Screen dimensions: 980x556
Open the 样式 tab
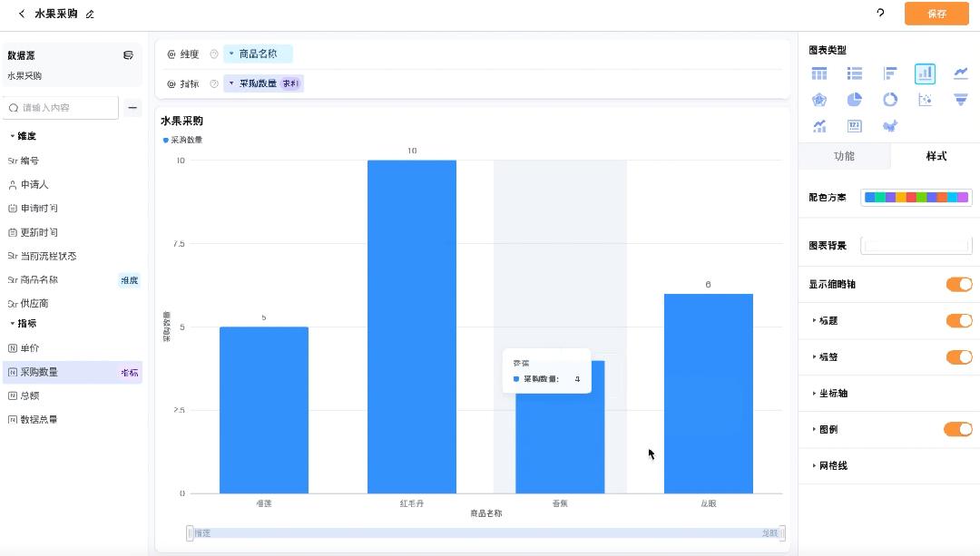click(x=936, y=156)
